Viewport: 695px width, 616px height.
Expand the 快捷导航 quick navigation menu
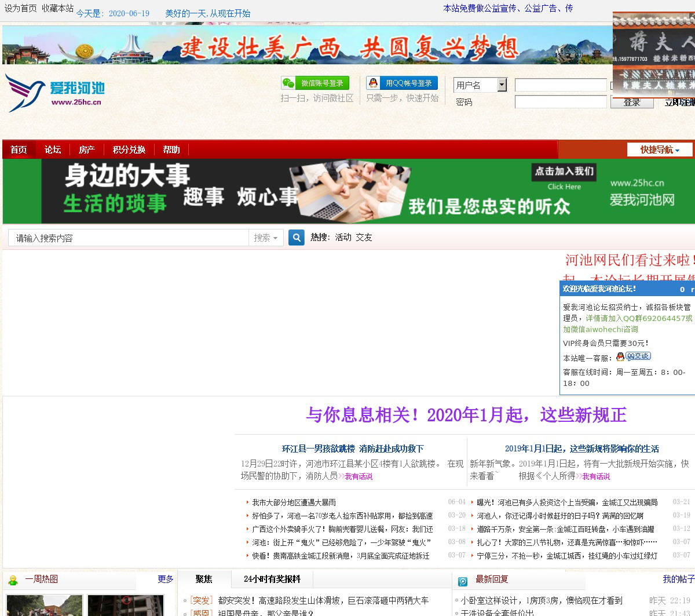(x=660, y=150)
